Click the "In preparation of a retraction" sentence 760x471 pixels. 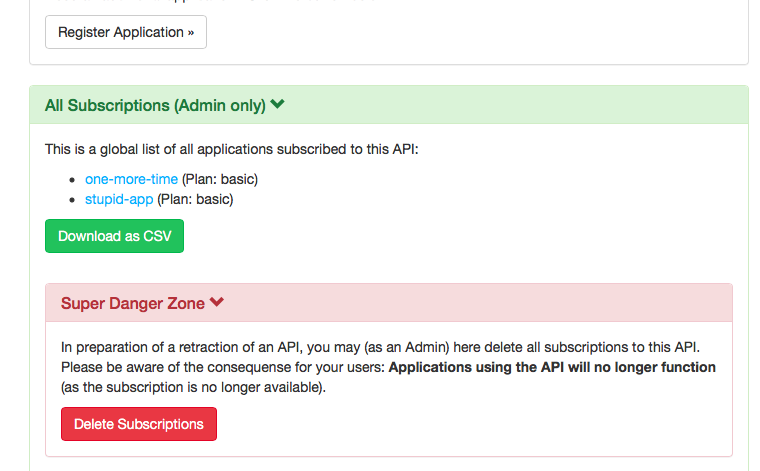coord(380,347)
